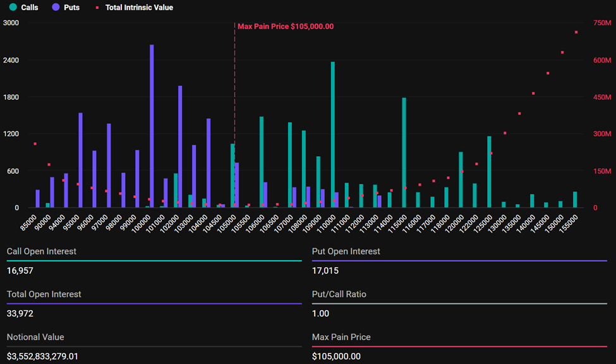Click the Total Open Interest value 33,972

click(x=20, y=313)
